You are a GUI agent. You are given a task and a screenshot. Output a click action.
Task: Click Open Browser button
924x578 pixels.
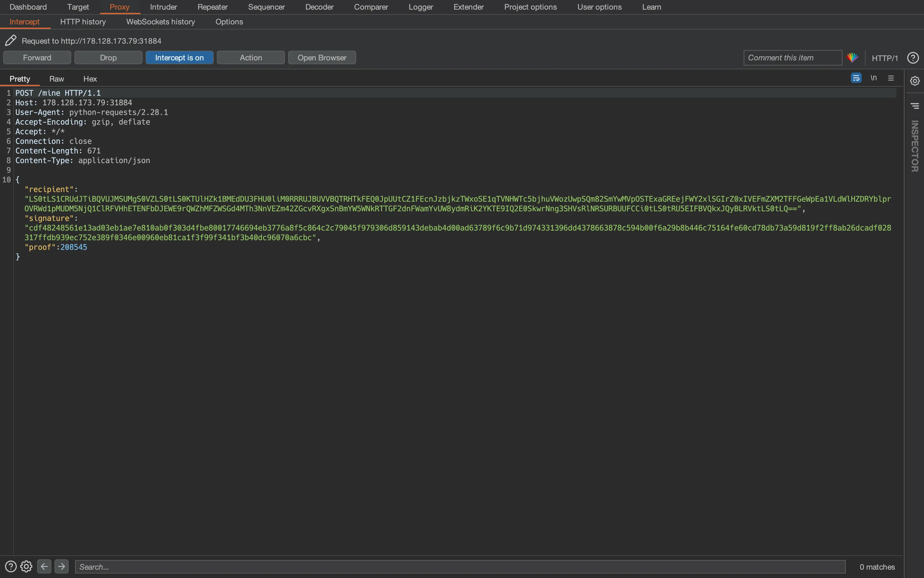click(322, 58)
